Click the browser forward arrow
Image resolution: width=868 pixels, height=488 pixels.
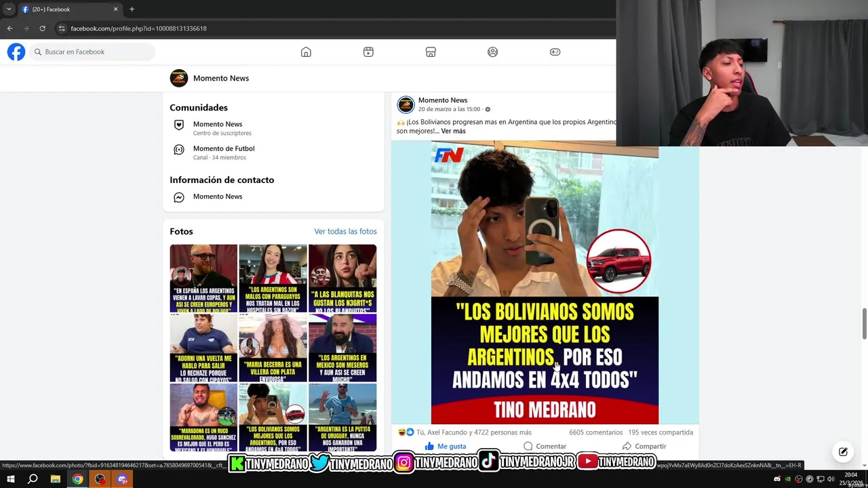pos(26,28)
